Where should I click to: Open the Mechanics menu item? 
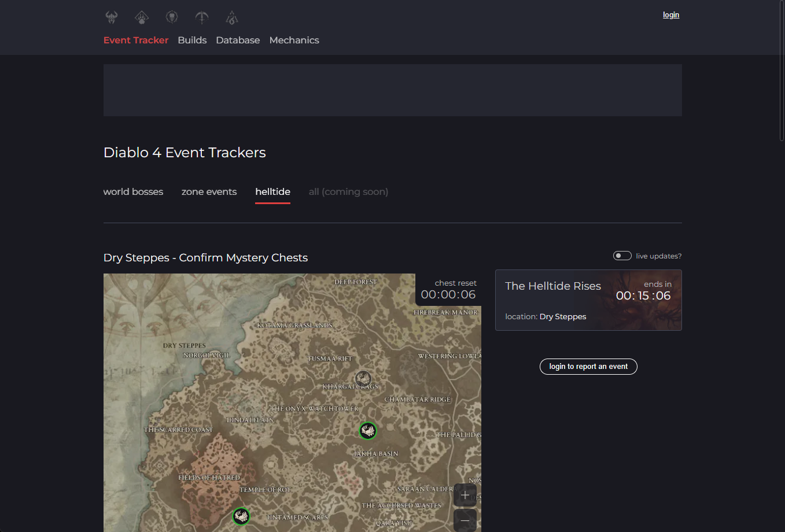pyautogui.click(x=294, y=40)
